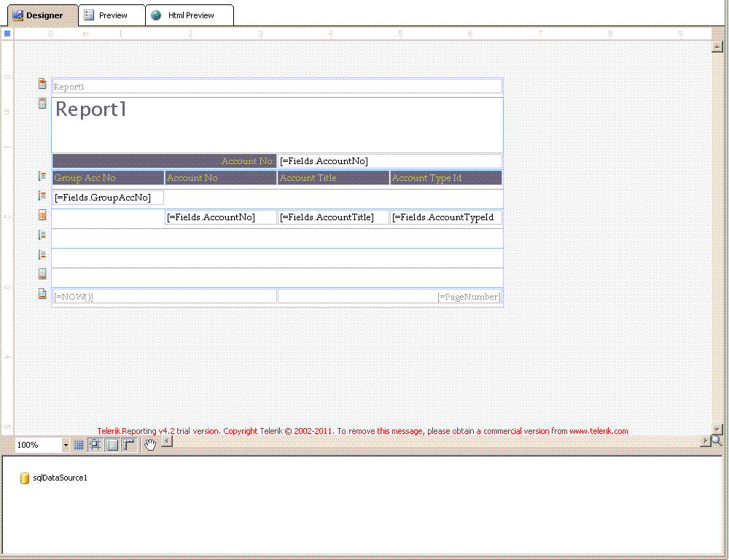Select the 'Account Title' column header
729x560 pixels.
(x=333, y=178)
